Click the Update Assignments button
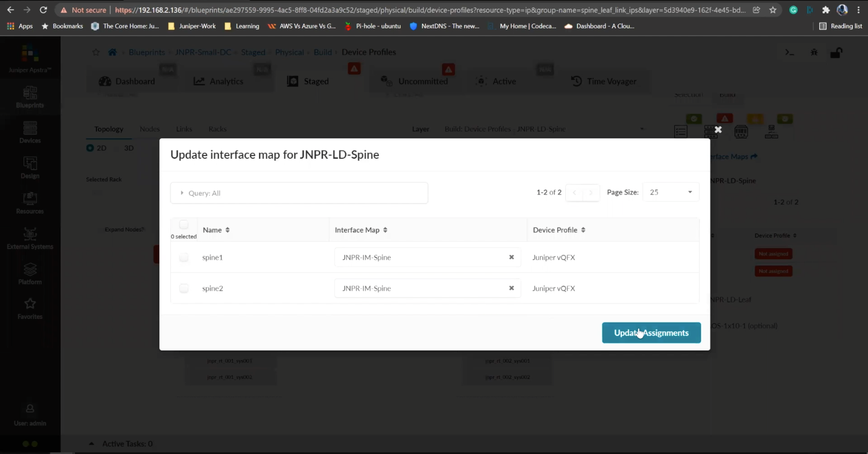 651,333
